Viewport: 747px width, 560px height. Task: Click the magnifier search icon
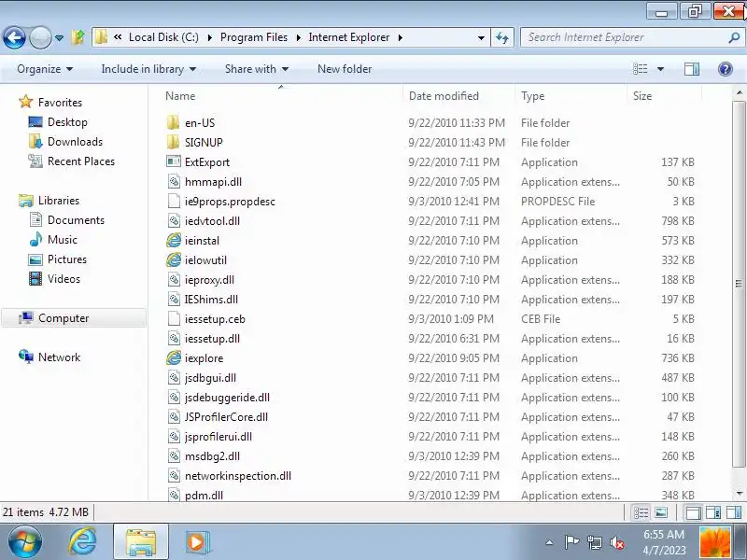(734, 37)
